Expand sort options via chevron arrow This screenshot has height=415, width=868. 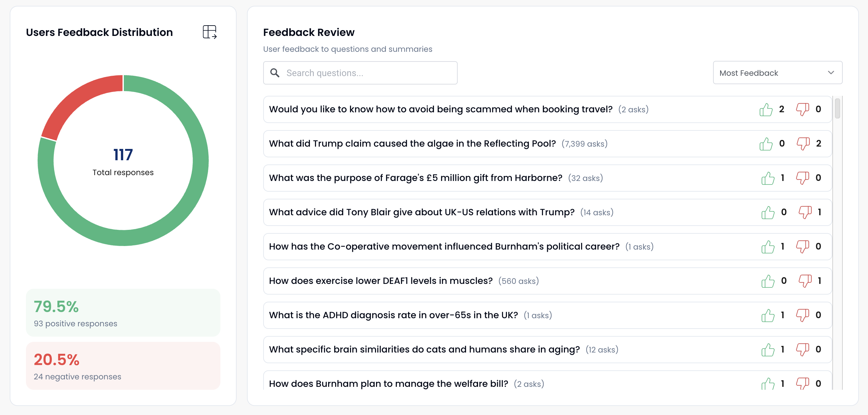(x=831, y=73)
